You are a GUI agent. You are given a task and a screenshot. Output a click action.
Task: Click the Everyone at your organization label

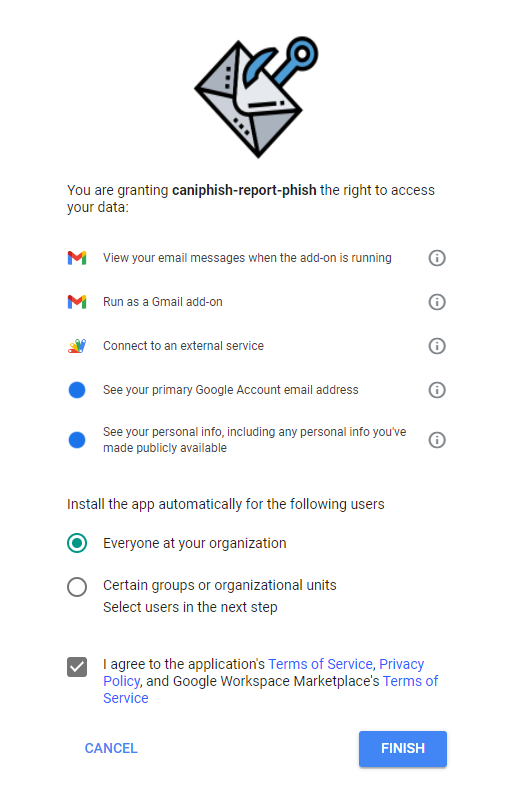click(x=195, y=543)
